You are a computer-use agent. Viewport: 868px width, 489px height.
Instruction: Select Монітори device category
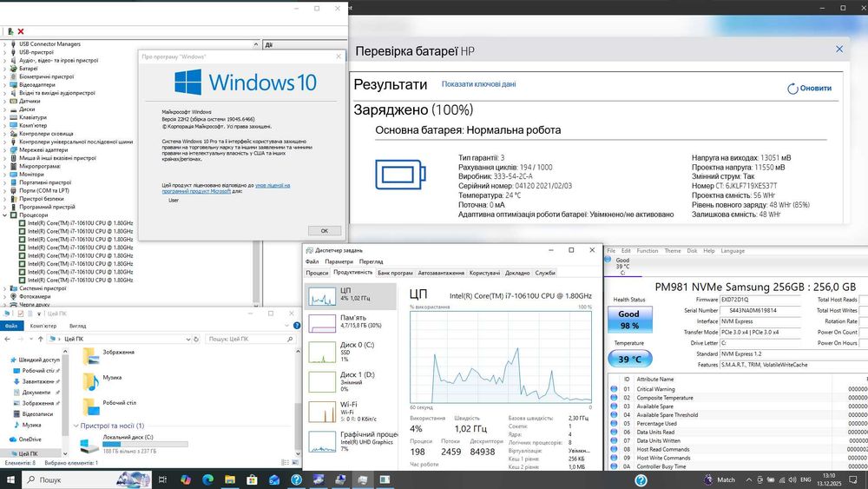[31, 174]
